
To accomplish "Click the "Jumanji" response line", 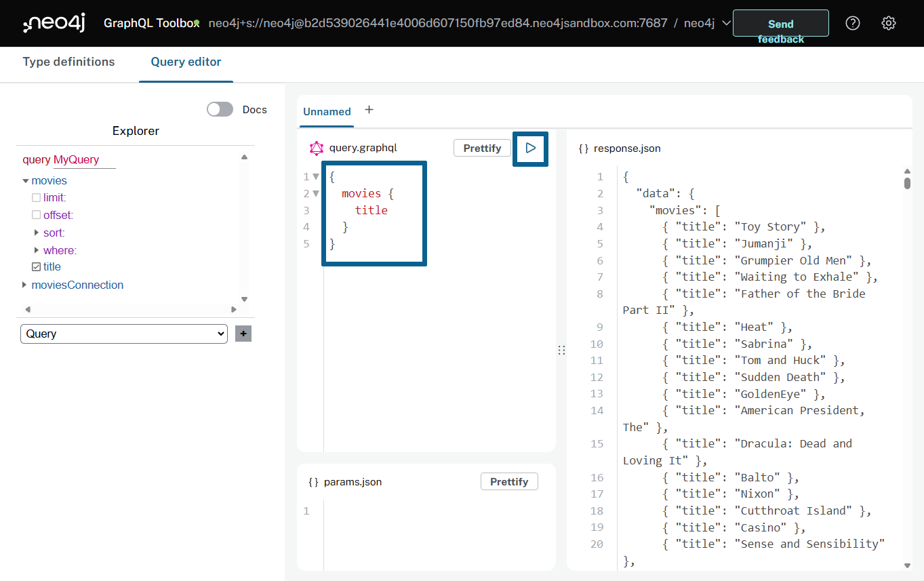I will pos(738,243).
